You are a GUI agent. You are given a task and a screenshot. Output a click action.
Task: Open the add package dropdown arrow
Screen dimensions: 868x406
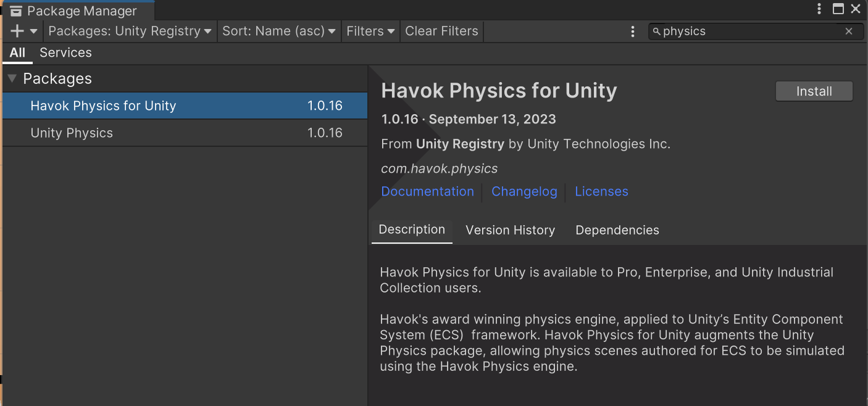[x=33, y=31]
